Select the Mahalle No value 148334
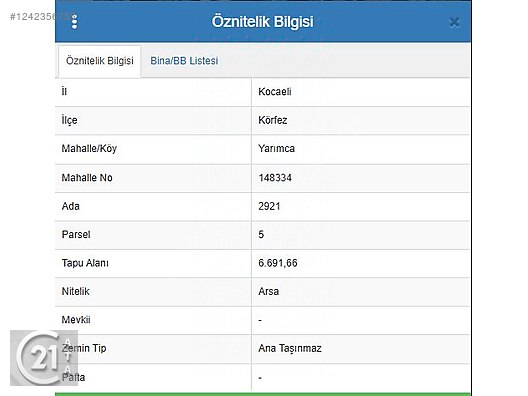The image size is (528, 396). tap(275, 178)
